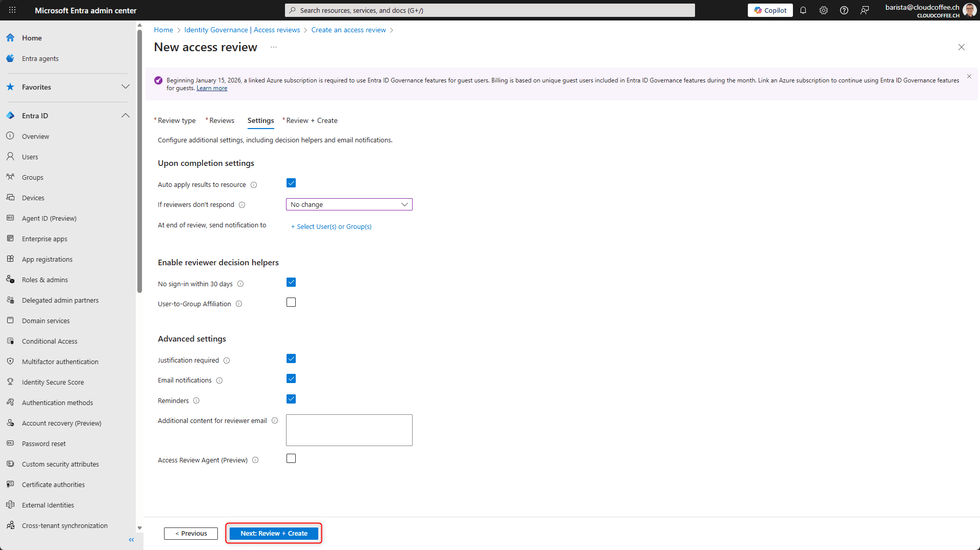Click Next: Review + Create button
The image size is (980, 550).
pyautogui.click(x=274, y=534)
